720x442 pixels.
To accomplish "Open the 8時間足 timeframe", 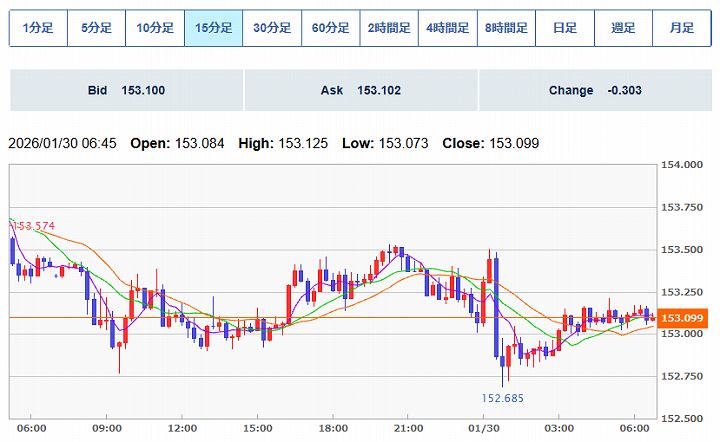I will pos(506,28).
